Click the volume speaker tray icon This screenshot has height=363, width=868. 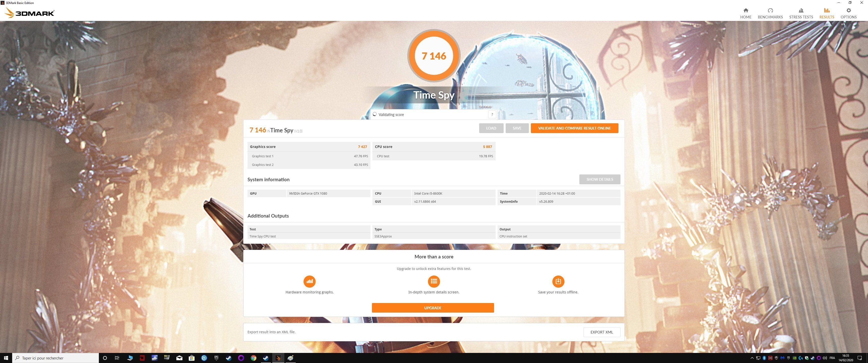point(825,358)
